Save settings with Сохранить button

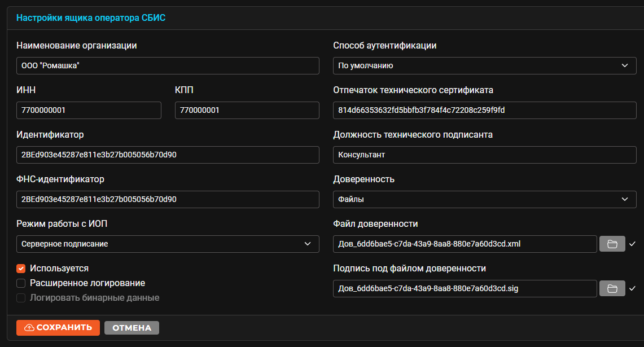58,328
